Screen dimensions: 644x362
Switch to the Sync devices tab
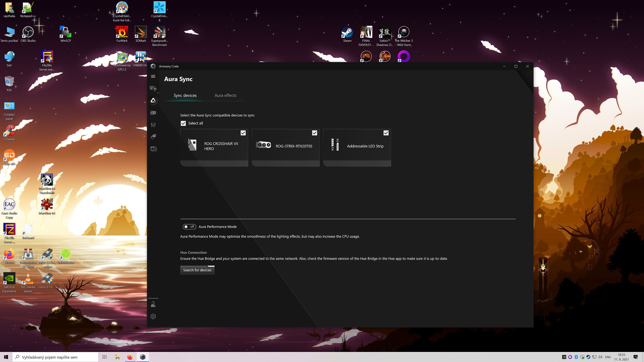185,96
